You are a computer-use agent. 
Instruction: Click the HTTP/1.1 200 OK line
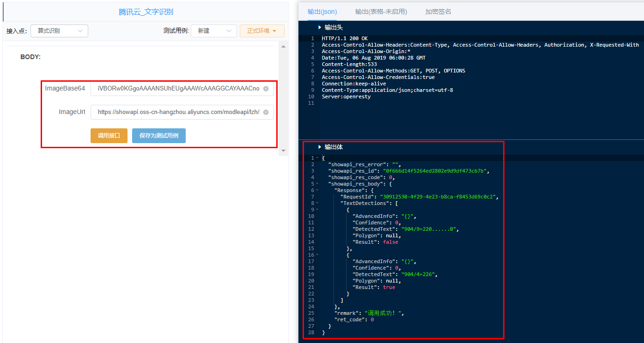(345, 39)
